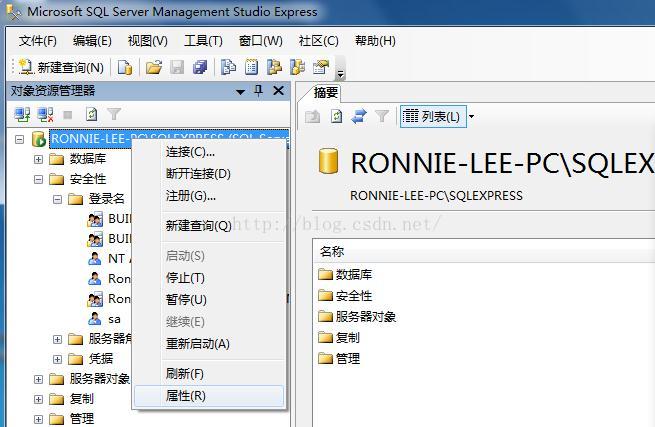The height and width of the screenshot is (427, 655).
Task: Expand the 数据库 tree node
Action: pyautogui.click(x=38, y=159)
